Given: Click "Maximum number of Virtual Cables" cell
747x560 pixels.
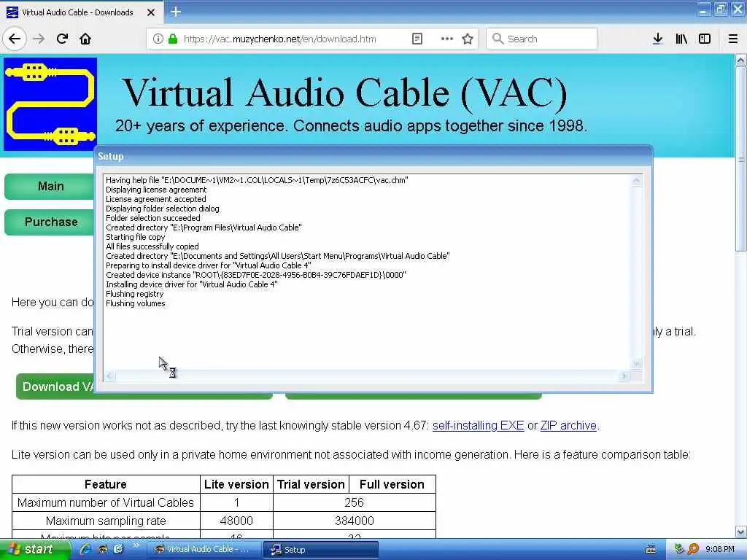Looking at the screenshot, I should pos(106,502).
